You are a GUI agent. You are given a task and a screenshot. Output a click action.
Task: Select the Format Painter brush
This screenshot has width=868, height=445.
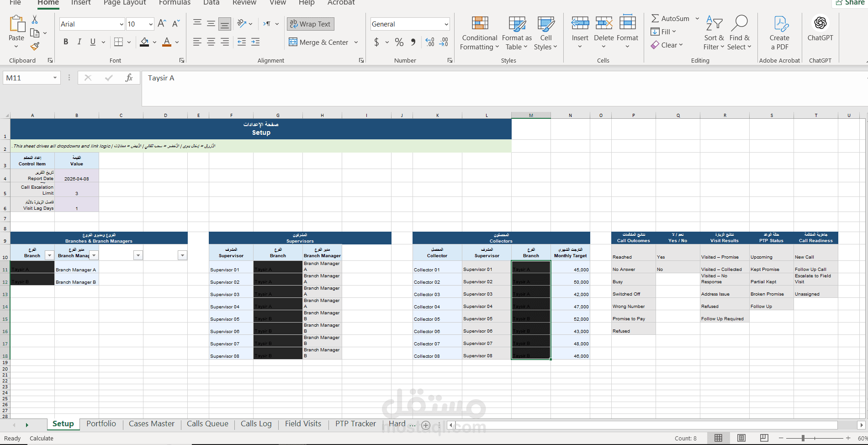35,46
